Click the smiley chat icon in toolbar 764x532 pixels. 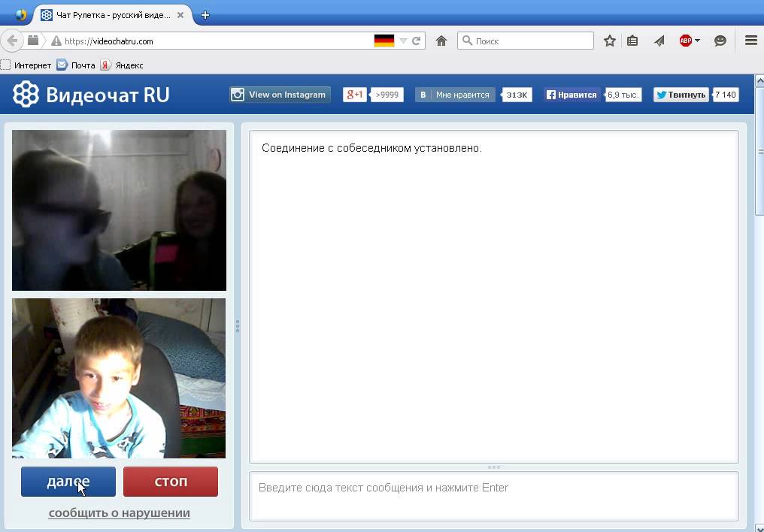720,41
